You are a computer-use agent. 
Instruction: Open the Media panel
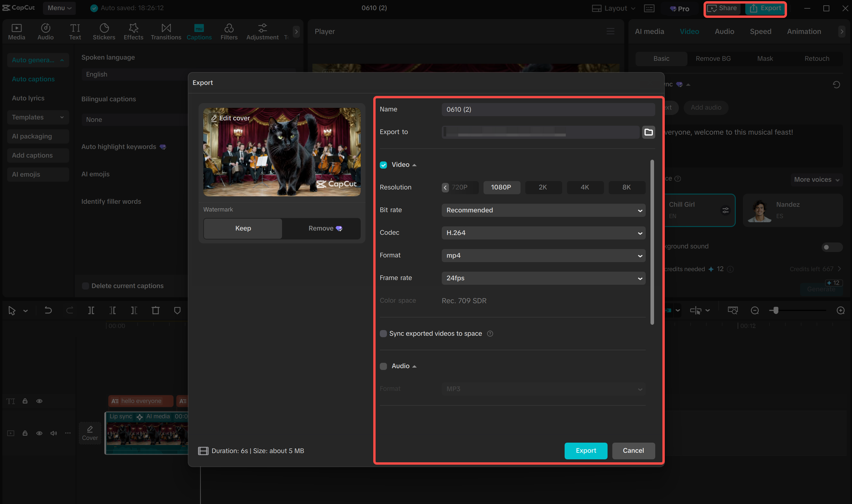16,31
